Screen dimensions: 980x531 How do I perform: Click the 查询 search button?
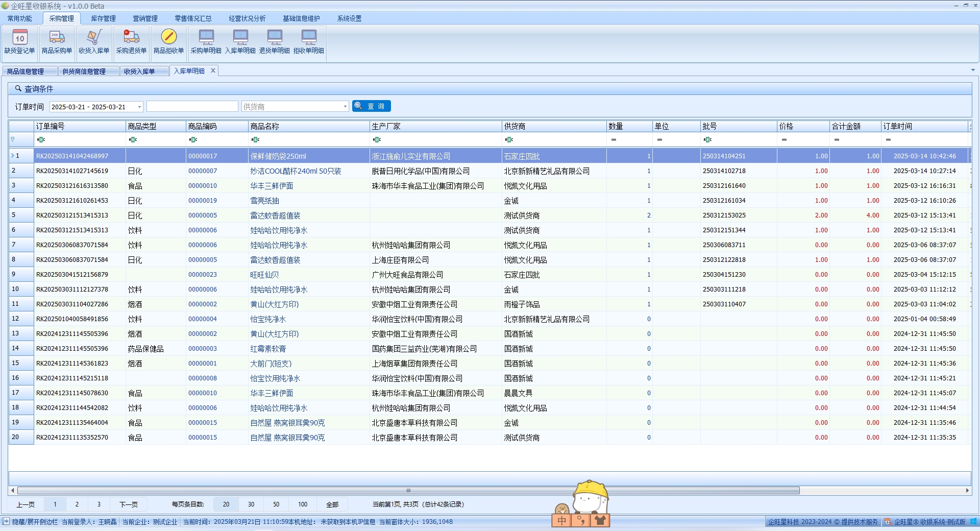372,106
